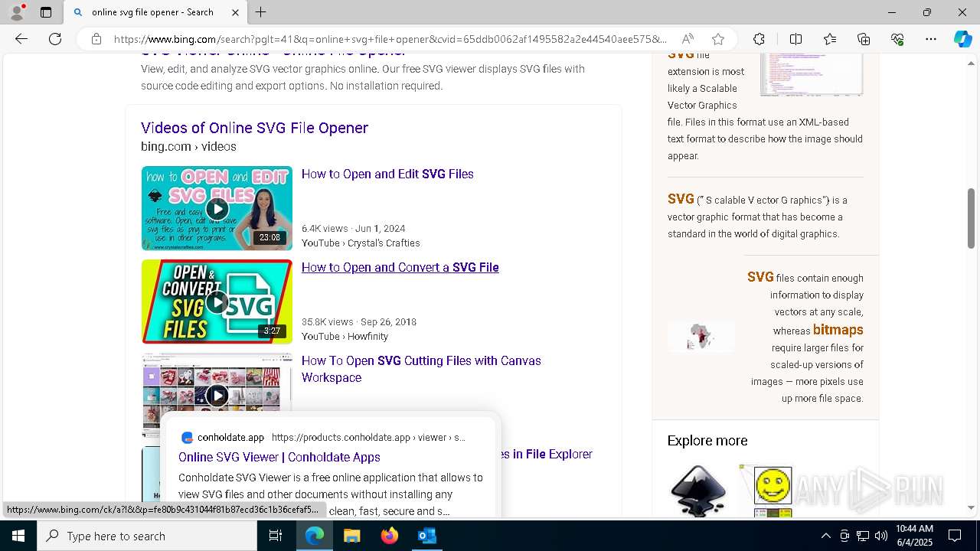Screen dimensions: 980x551
Task: Open the notification center icon
Action: [x=955, y=536]
